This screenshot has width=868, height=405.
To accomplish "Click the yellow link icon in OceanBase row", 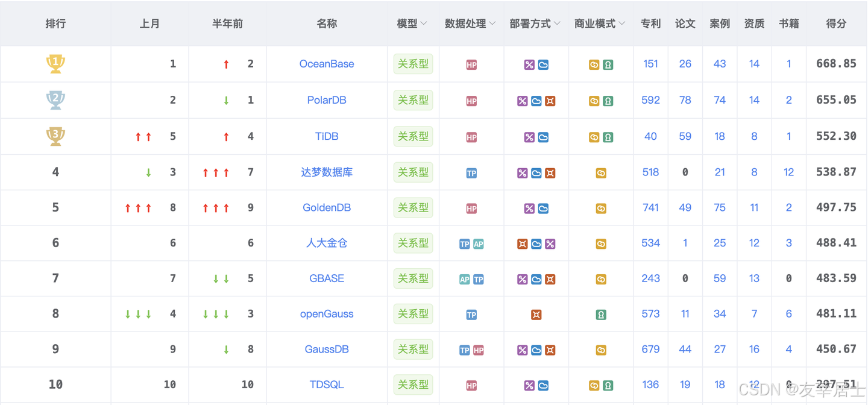I will 594,65.
